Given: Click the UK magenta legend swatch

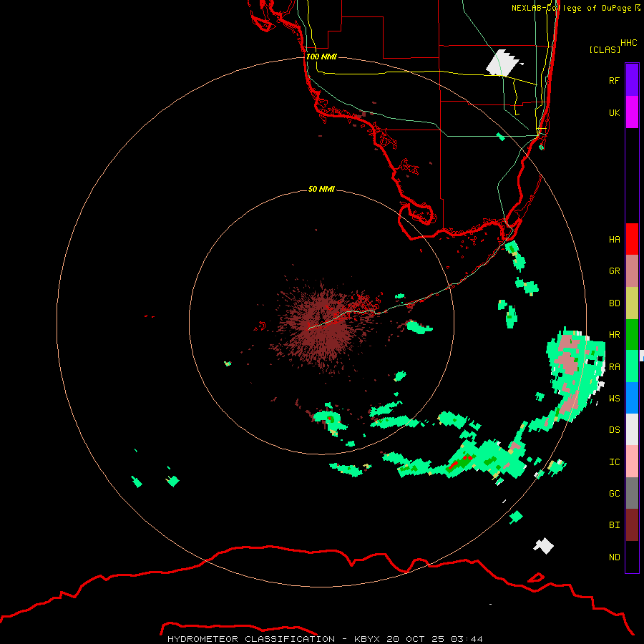Looking at the screenshot, I should (x=632, y=112).
